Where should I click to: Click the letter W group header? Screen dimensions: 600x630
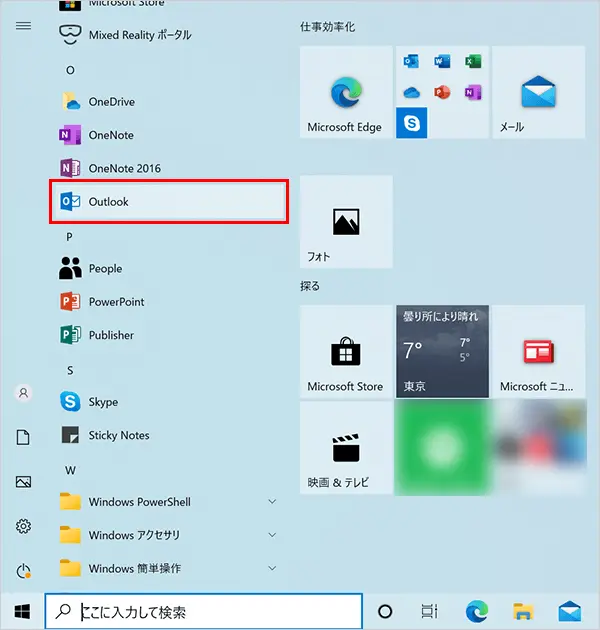pyautogui.click(x=70, y=470)
